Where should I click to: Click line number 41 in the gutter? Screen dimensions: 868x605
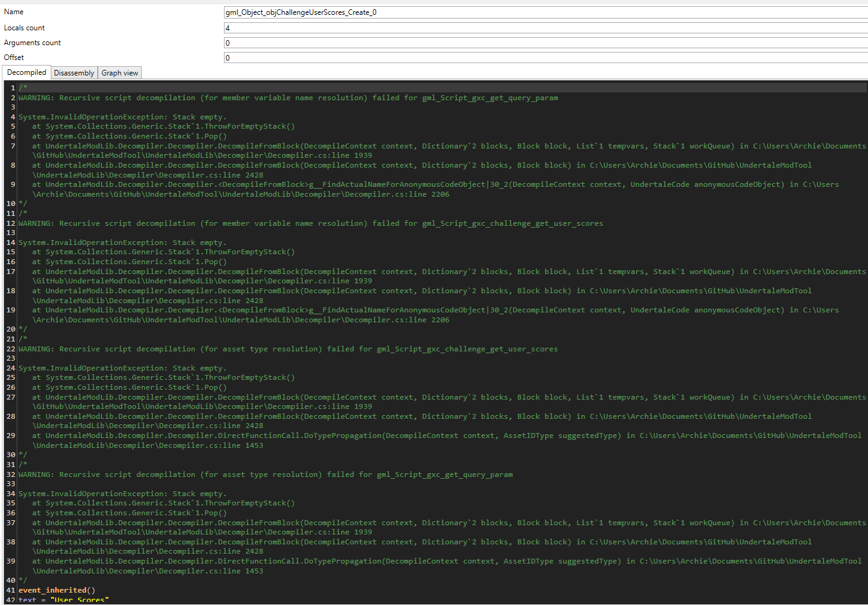10,590
